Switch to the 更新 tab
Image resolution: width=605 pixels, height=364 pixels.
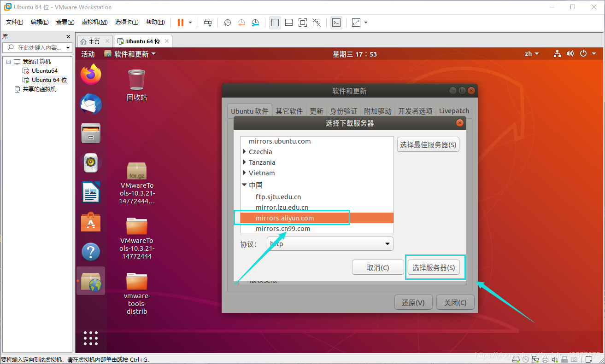pyautogui.click(x=317, y=111)
